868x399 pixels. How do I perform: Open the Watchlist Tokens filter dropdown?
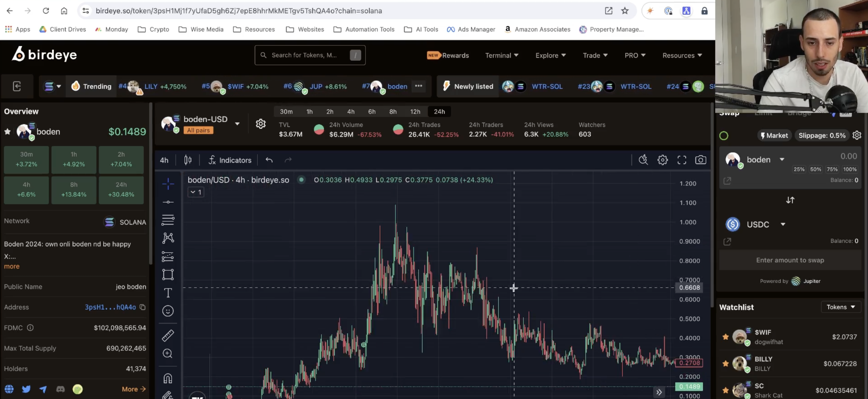tap(841, 307)
